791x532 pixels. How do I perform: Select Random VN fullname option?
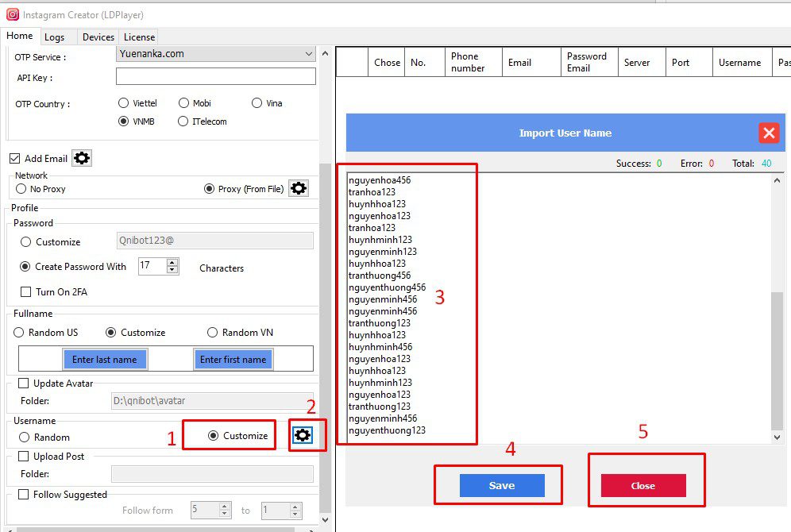212,333
